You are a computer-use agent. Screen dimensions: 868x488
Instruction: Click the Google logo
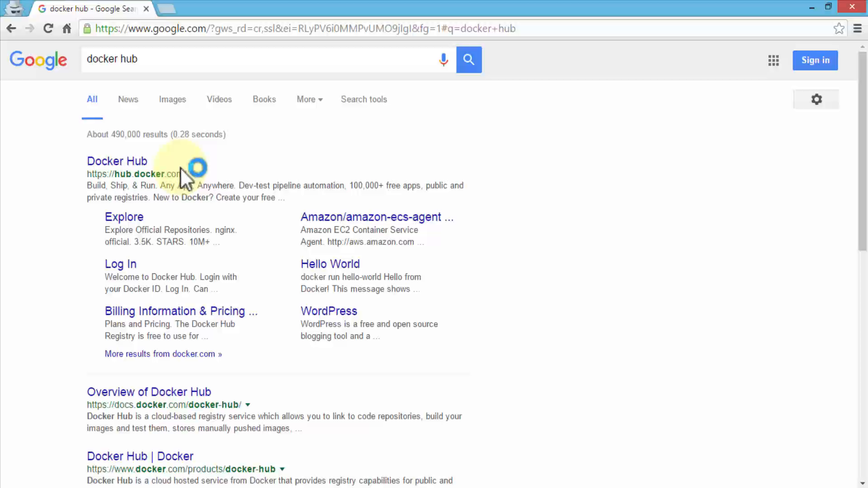[x=38, y=60]
